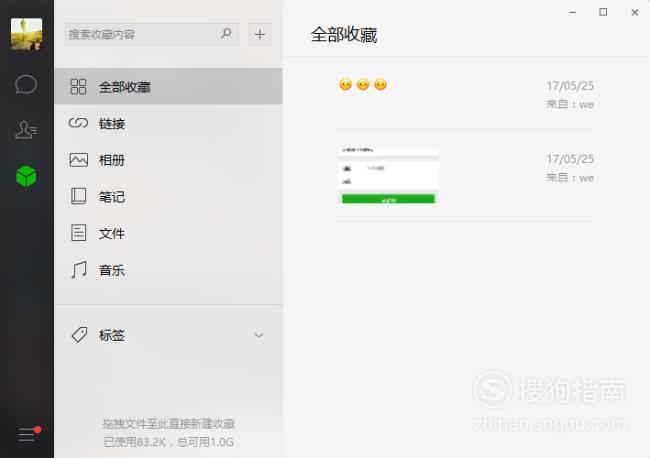Expand the 标签 section chevron
This screenshot has width=650, height=458.
click(259, 334)
